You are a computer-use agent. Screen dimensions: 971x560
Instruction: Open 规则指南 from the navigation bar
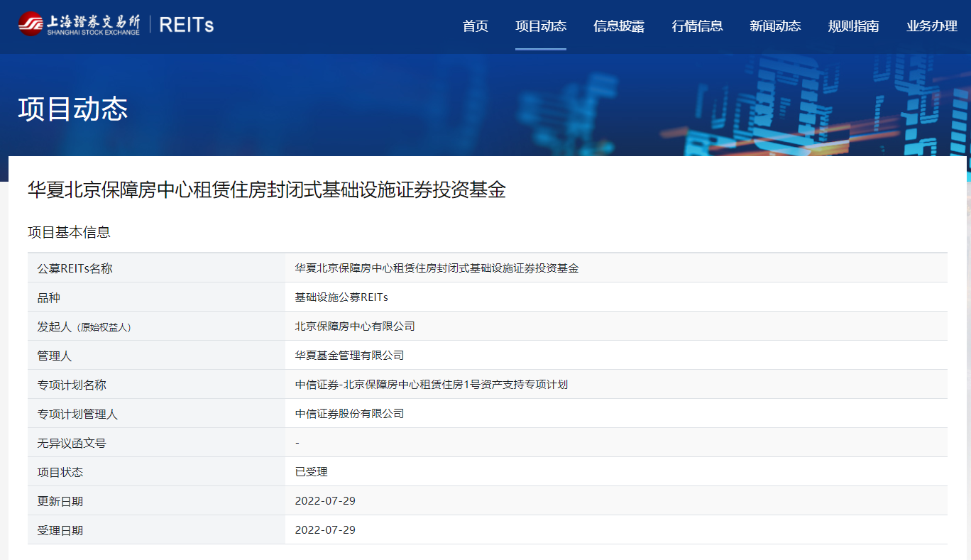pos(853,26)
